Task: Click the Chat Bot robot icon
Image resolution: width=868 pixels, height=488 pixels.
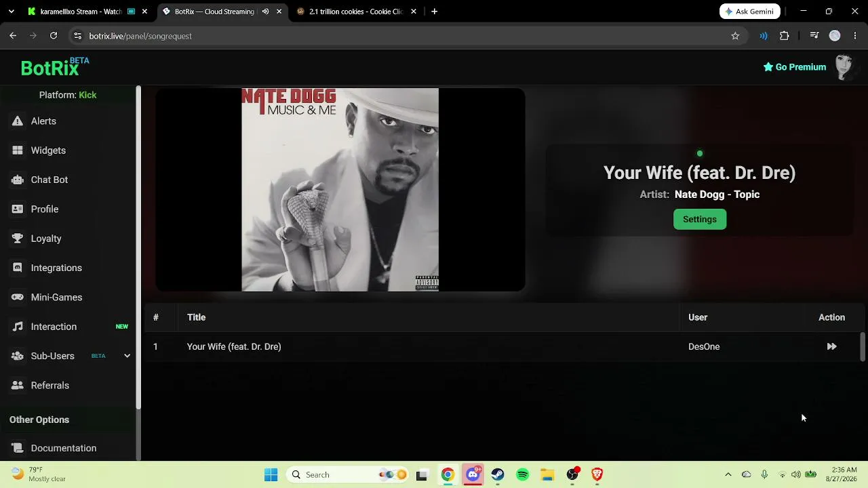Action: point(18,180)
